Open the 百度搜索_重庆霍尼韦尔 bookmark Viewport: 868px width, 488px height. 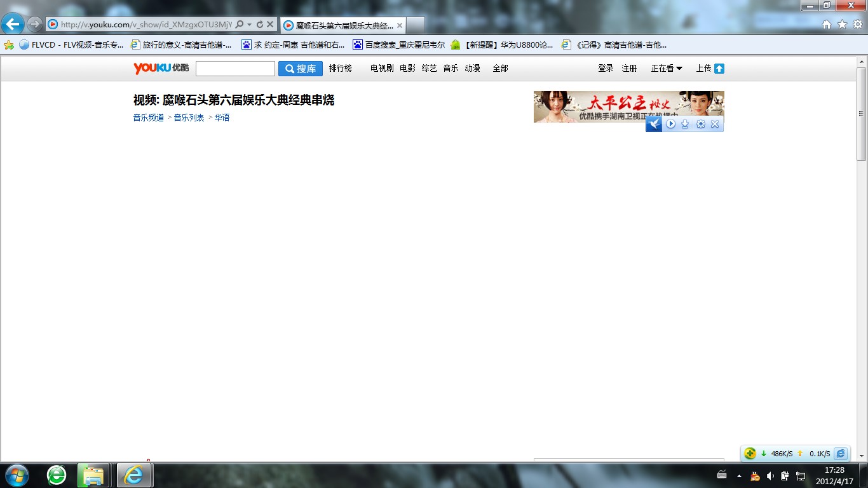click(x=399, y=45)
